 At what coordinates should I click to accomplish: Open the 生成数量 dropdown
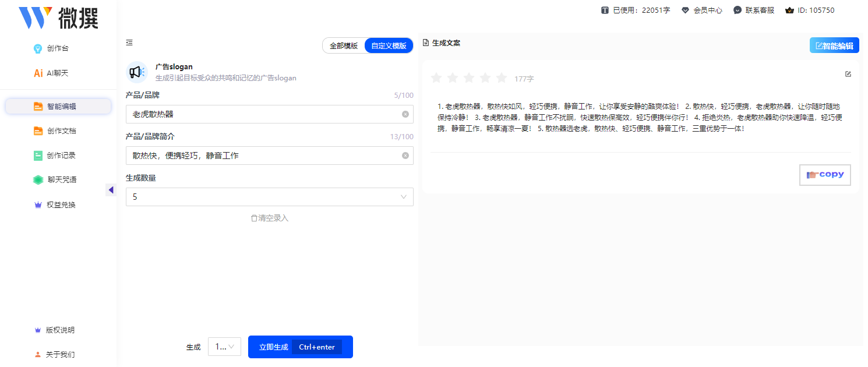tap(270, 197)
